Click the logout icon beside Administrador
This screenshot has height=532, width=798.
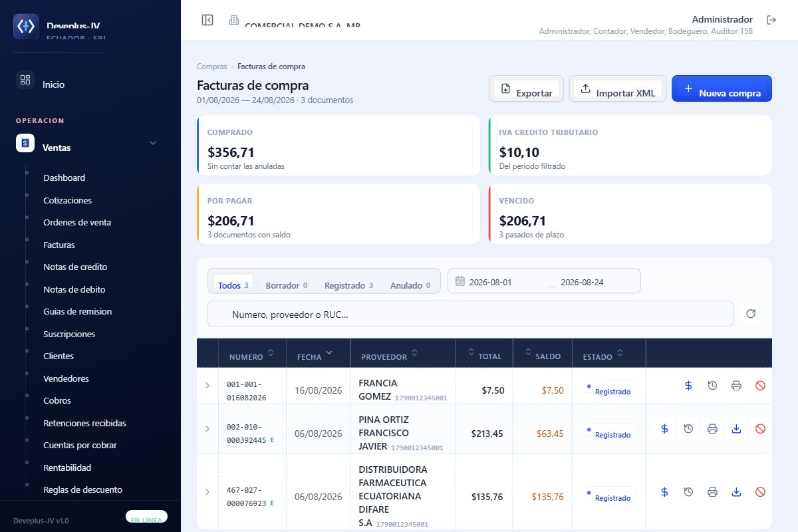click(x=771, y=20)
